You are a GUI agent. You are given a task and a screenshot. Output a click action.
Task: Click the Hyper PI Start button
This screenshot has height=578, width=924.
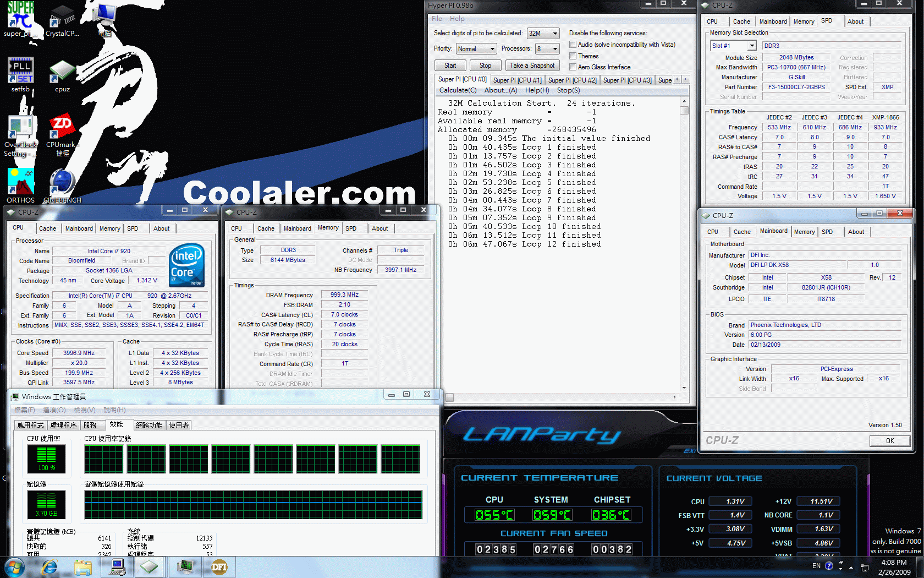[450, 66]
